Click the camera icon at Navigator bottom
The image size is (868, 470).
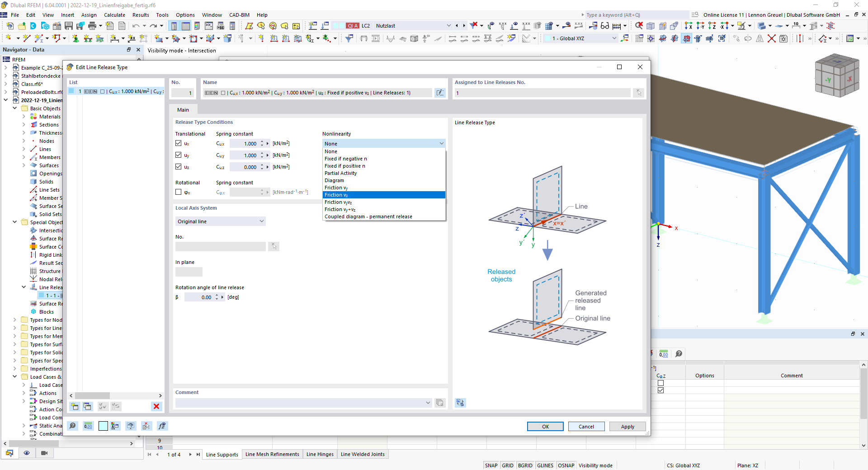pyautogui.click(x=44, y=453)
